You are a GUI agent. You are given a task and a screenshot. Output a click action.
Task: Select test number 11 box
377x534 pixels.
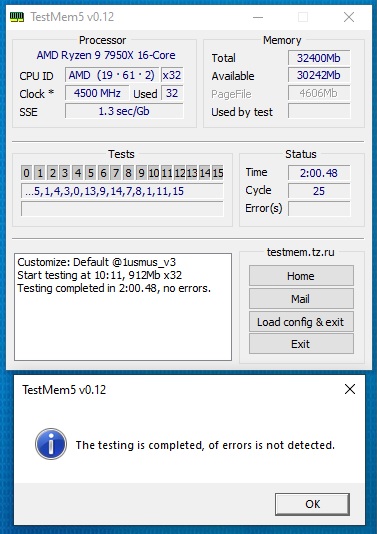(x=167, y=173)
